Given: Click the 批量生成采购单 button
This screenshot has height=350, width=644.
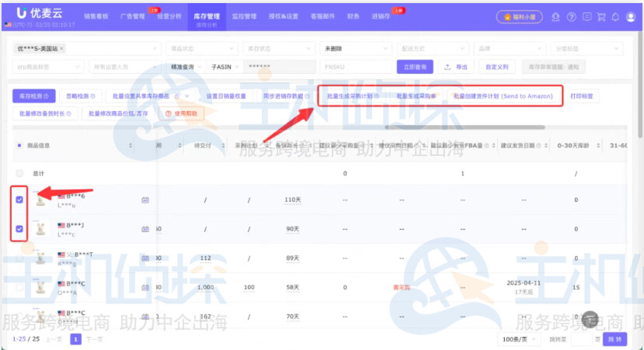Looking at the screenshot, I should [416, 96].
